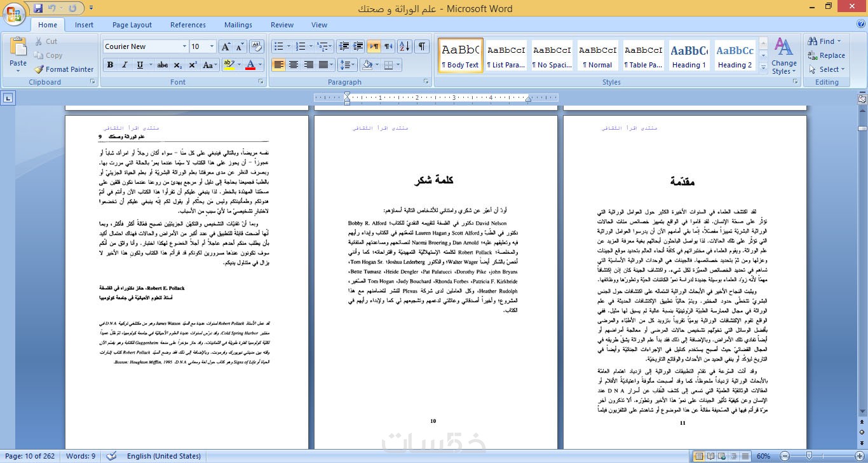Decrease paragraph indent
The image size is (868, 463).
[x=344, y=46]
